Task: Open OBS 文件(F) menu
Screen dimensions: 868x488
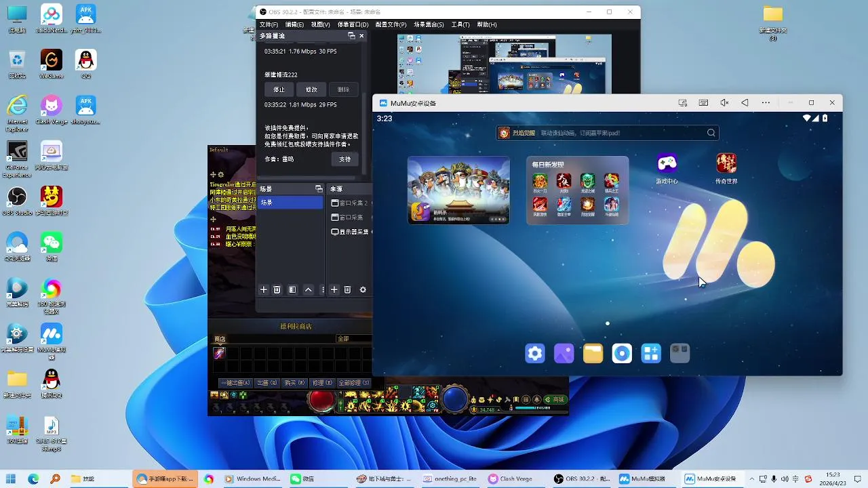Action: coord(269,24)
